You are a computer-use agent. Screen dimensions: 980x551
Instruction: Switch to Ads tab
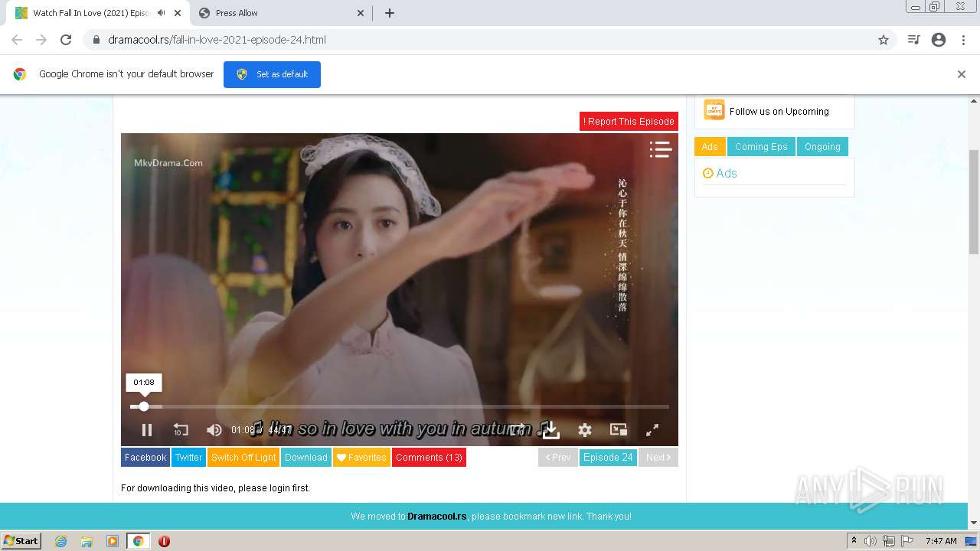[x=710, y=147]
